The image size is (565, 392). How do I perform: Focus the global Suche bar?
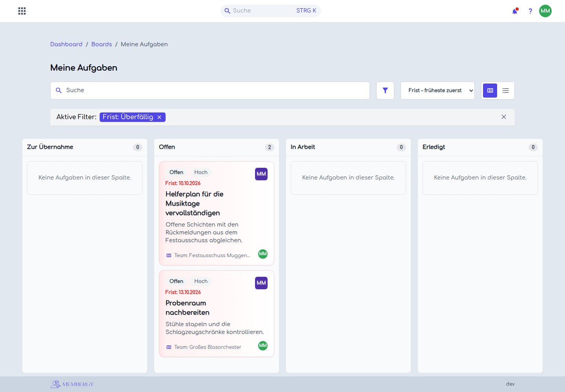coord(271,11)
